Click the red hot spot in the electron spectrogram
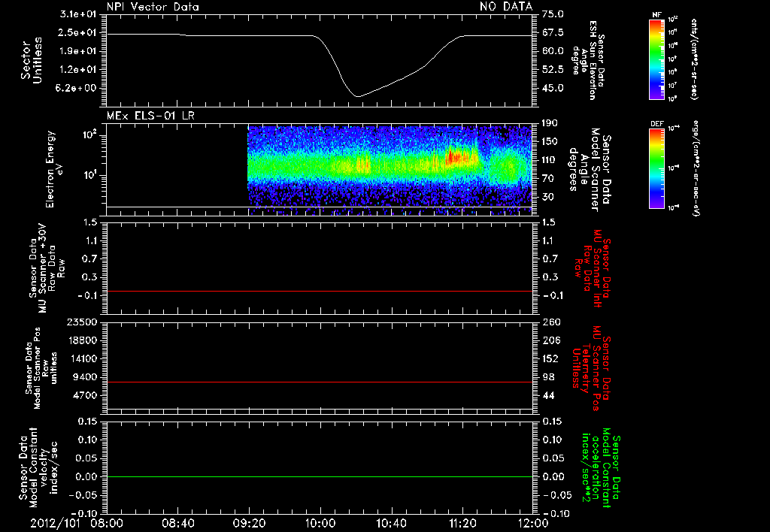 click(x=455, y=157)
